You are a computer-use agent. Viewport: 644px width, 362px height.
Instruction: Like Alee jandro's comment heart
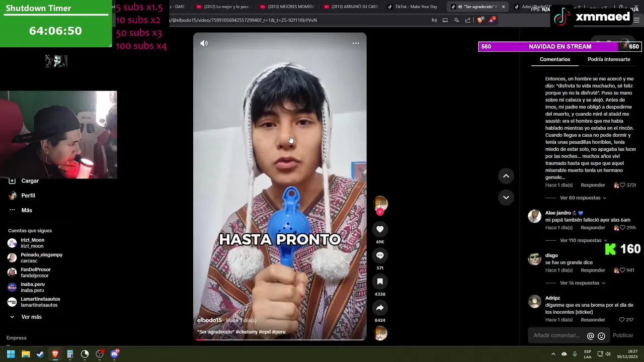622,228
